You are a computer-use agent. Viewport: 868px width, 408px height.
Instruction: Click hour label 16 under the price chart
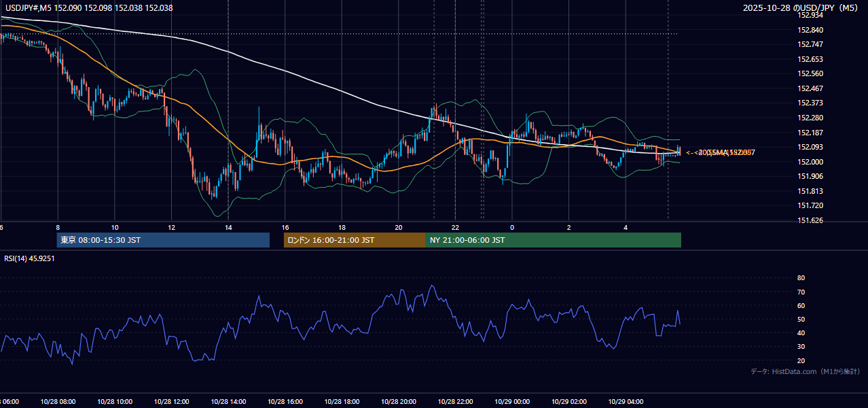pyautogui.click(x=285, y=227)
